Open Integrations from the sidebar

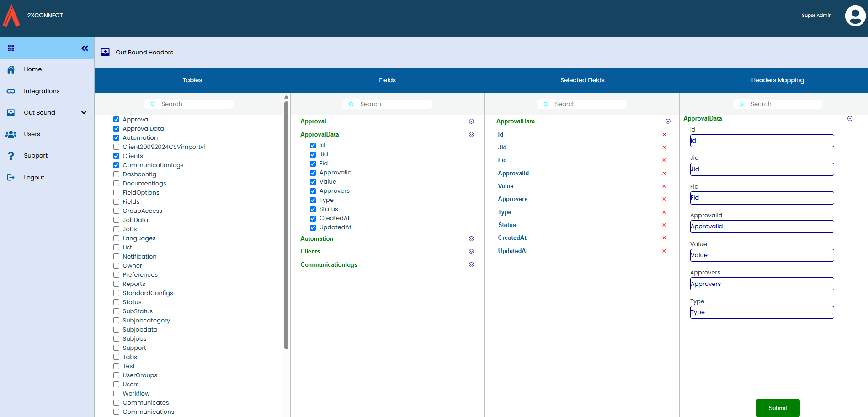42,91
